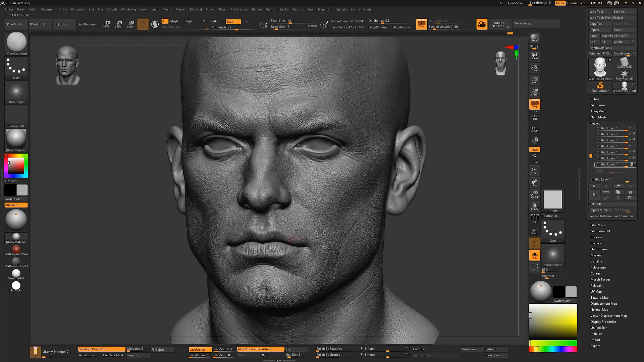Viewport: 644px width, 362px height.
Task: Click the Zoom3D icon
Action: pyautogui.click(x=535, y=194)
